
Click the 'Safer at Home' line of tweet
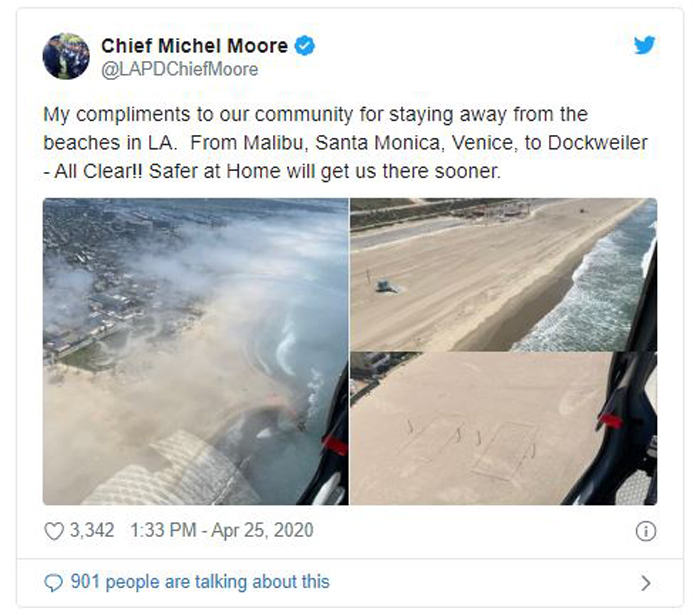(272, 171)
